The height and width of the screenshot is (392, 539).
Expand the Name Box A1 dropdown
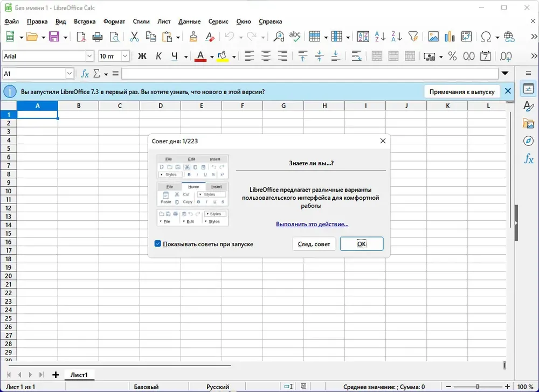click(70, 73)
